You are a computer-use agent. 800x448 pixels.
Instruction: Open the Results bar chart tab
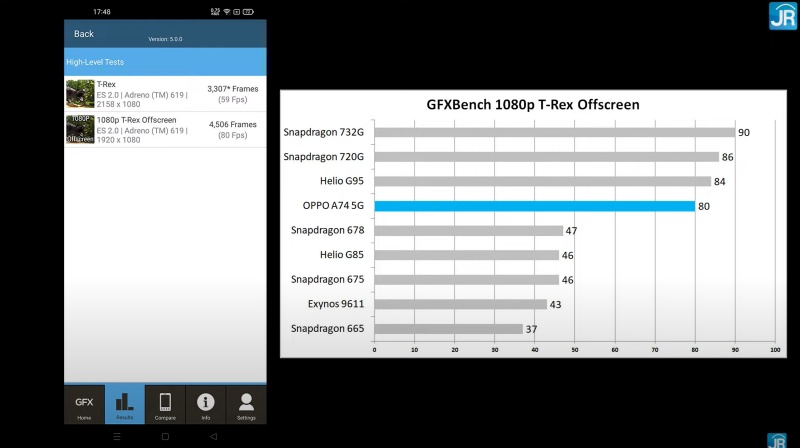point(125,404)
